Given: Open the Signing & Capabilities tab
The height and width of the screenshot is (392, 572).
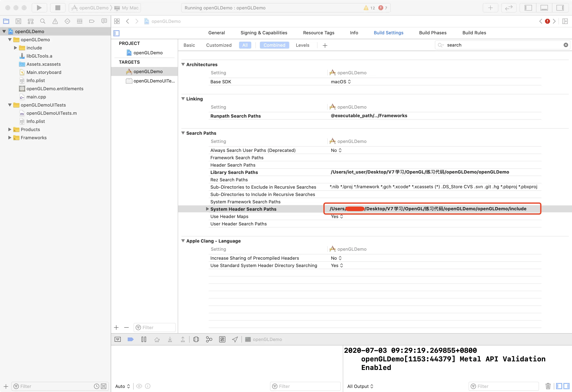Looking at the screenshot, I should (264, 33).
